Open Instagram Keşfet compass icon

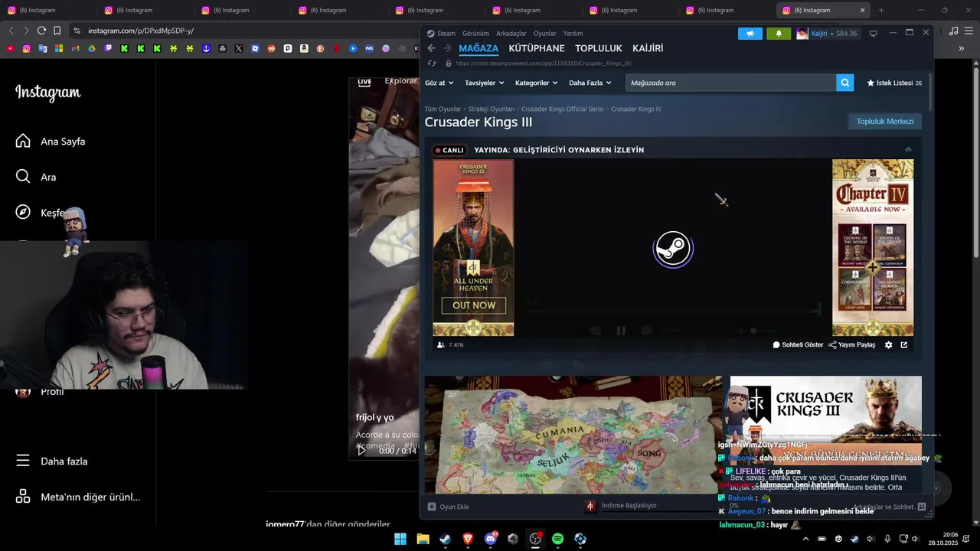[x=23, y=212]
